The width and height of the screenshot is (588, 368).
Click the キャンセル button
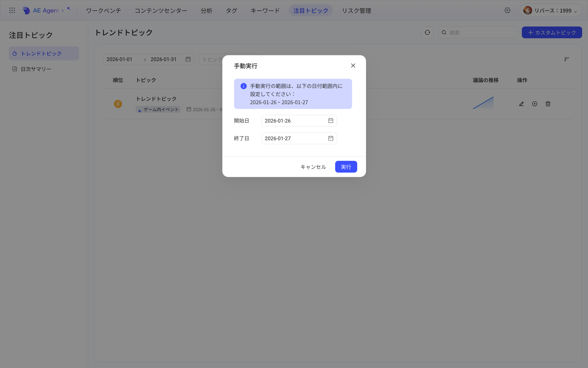[x=313, y=167]
